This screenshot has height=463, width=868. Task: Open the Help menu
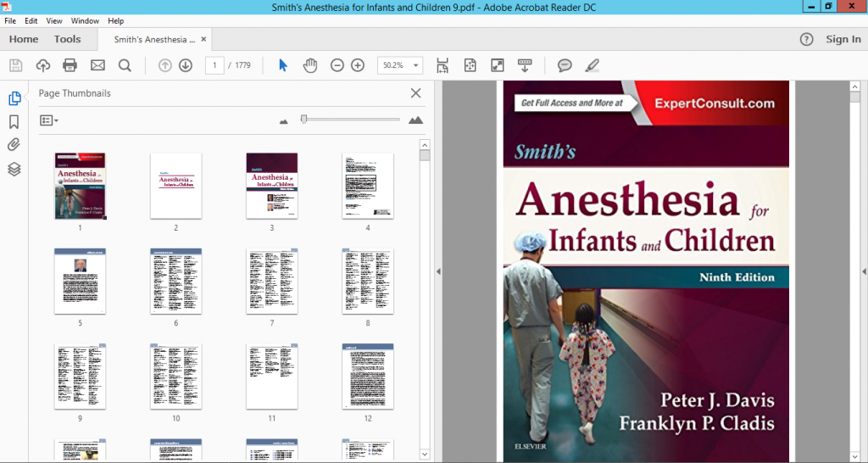pos(115,20)
